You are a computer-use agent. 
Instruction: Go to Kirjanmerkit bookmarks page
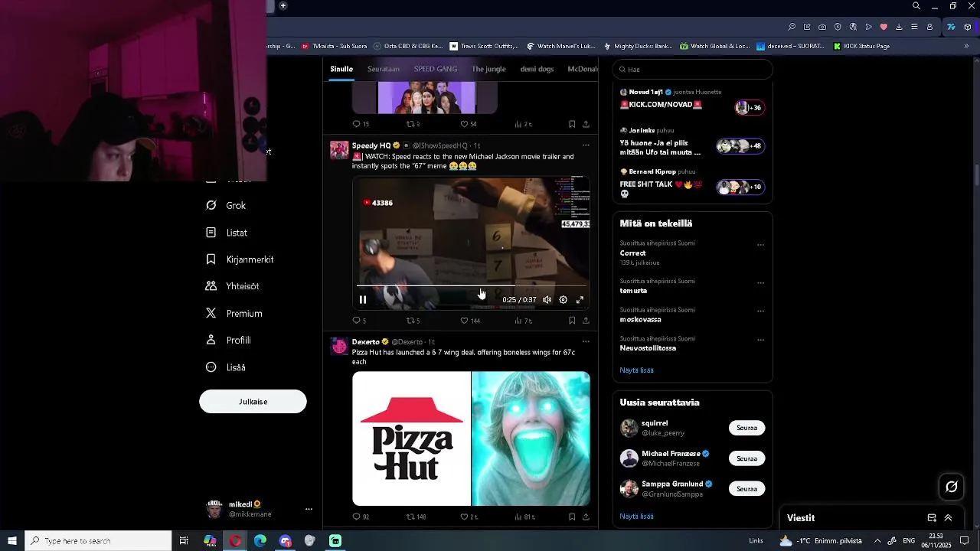[240, 259]
